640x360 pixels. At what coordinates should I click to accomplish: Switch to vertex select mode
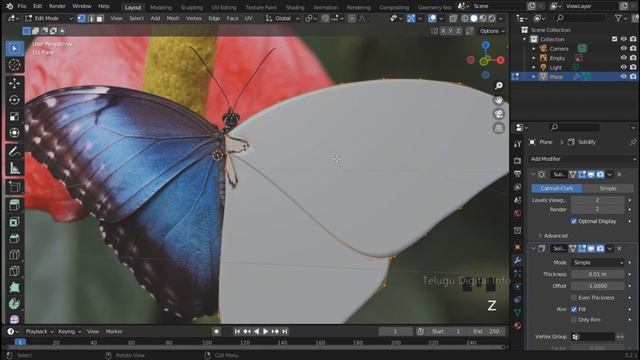[x=81, y=18]
